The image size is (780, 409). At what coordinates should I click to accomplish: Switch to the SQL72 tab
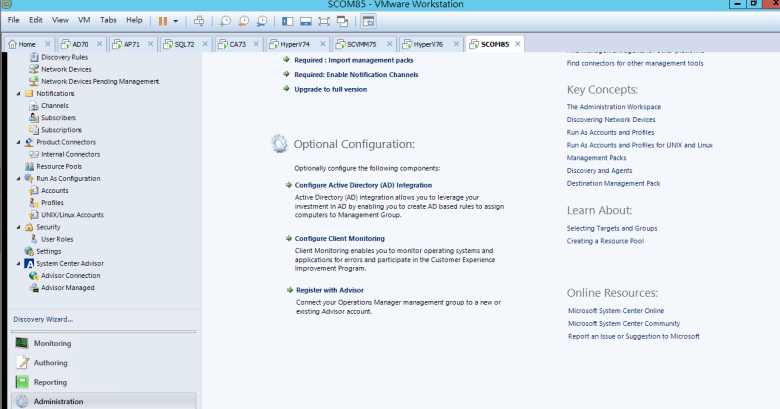(184, 44)
